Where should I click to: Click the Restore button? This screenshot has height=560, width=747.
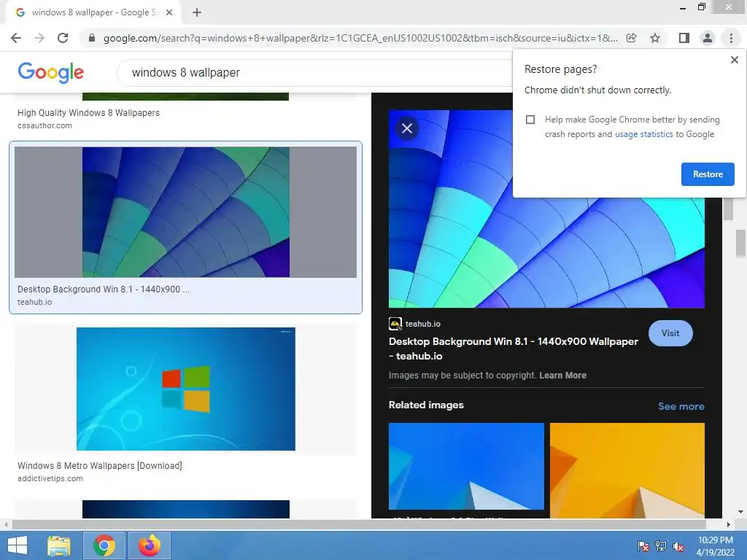tap(708, 174)
